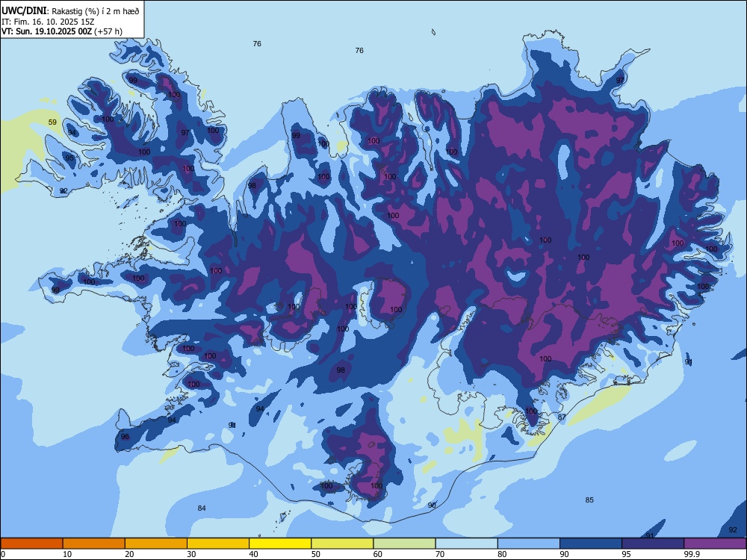Click the legend tick label 99.9
The width and height of the screenshot is (747, 560).
[691, 554]
